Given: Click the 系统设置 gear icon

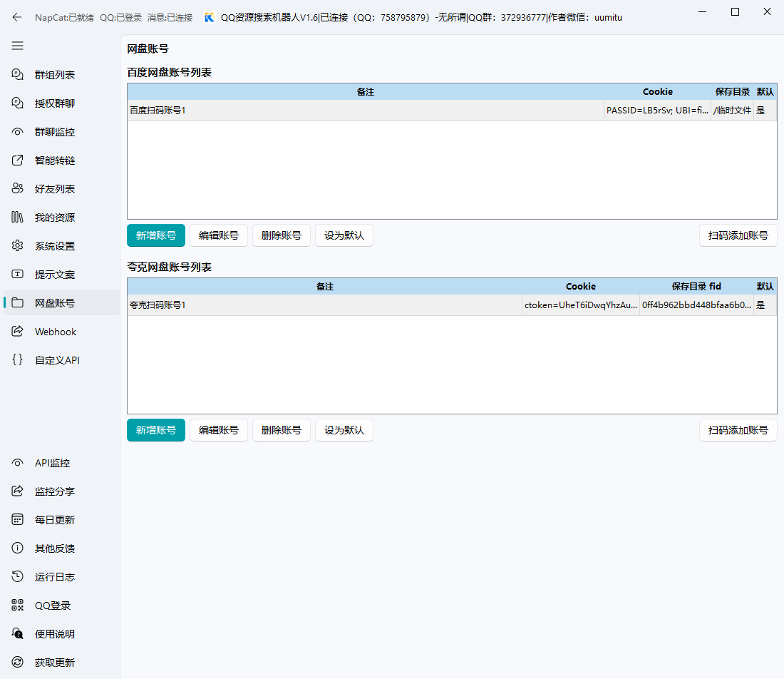Looking at the screenshot, I should [18, 245].
